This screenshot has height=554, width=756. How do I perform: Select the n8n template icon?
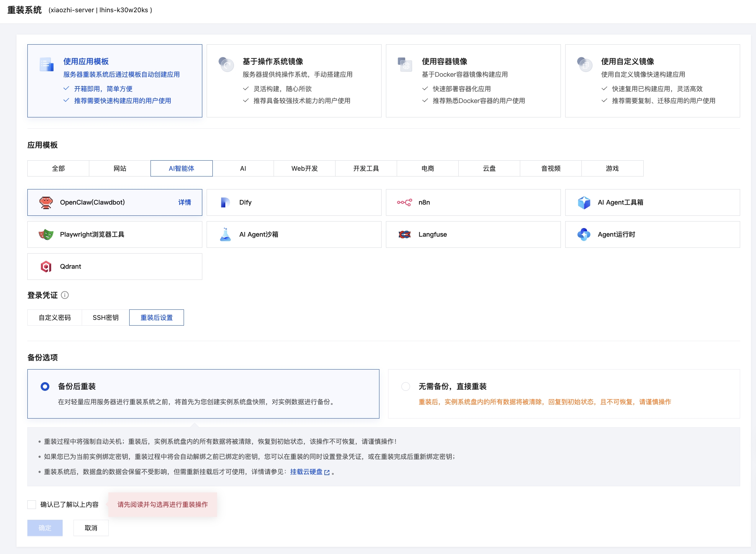coord(405,202)
